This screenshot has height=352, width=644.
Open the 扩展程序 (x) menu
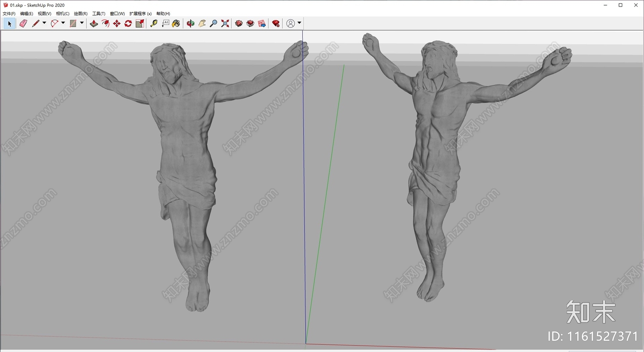click(140, 14)
